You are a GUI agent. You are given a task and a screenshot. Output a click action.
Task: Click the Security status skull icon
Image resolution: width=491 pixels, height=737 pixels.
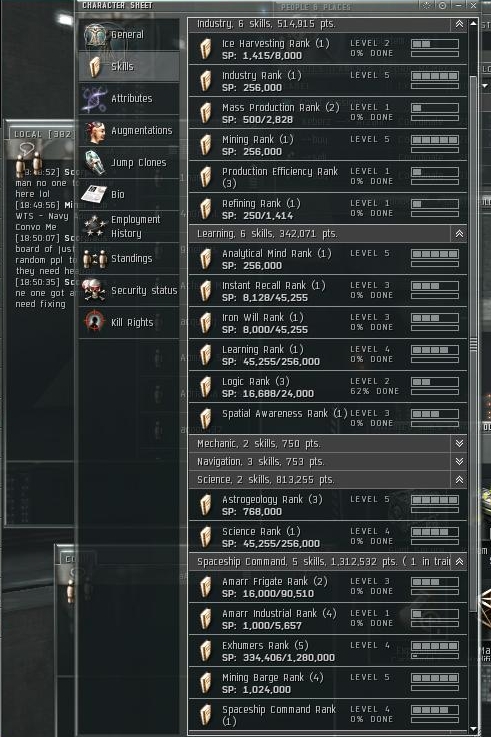94,290
